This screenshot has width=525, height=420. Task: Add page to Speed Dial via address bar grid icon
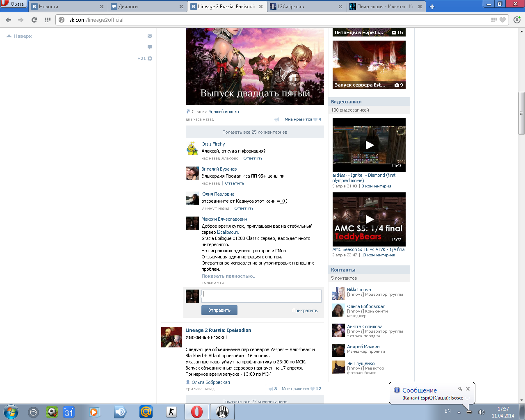click(494, 20)
